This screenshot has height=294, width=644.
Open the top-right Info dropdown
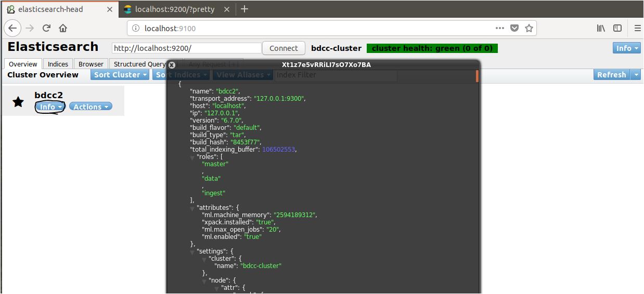[x=626, y=48]
